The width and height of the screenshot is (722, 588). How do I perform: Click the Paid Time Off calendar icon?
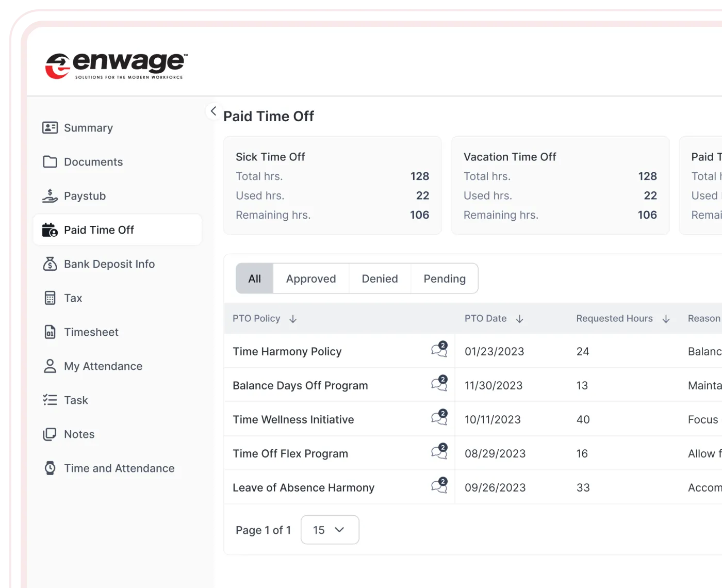click(x=50, y=230)
